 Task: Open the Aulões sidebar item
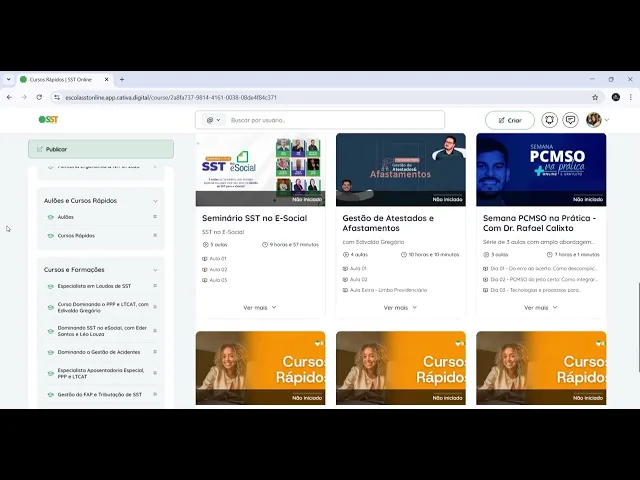click(66, 217)
